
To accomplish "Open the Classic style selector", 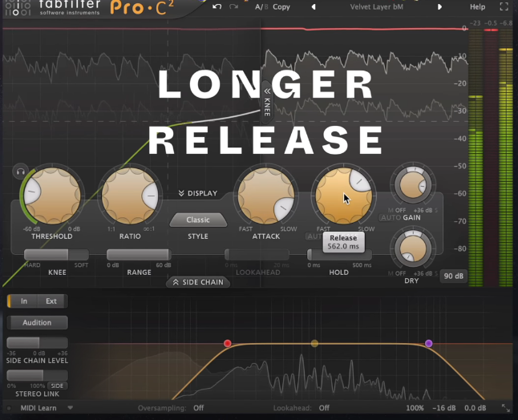I will (198, 220).
